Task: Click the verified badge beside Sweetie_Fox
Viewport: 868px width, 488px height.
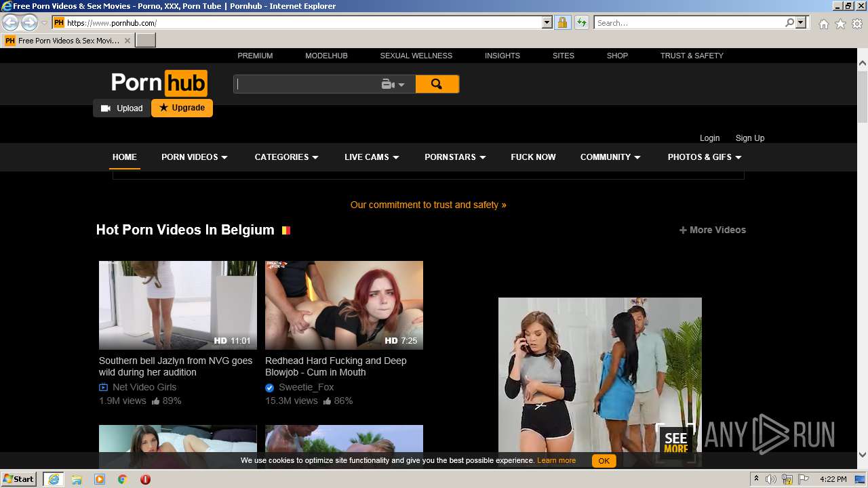Action: pos(270,388)
